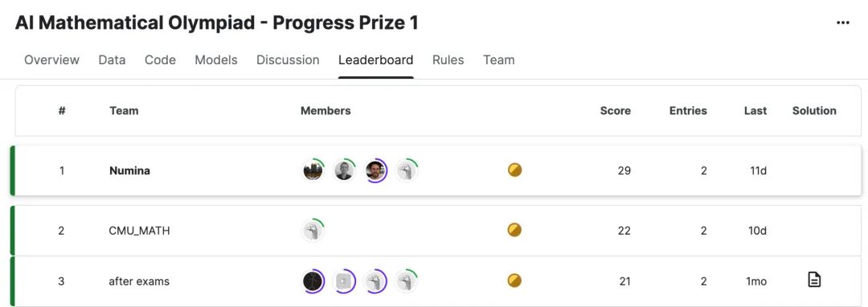Click the gold medal icon in after exams row

pyautogui.click(x=515, y=280)
